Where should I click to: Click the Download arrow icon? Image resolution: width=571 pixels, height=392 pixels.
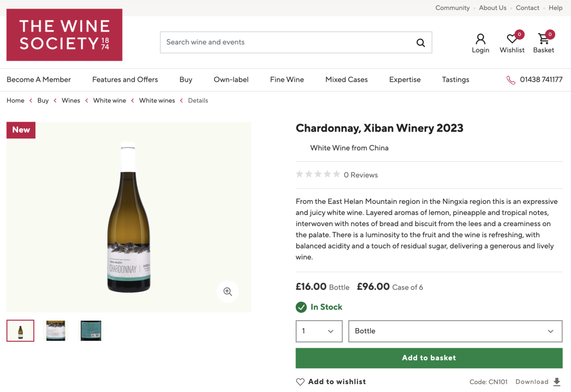pyautogui.click(x=556, y=382)
